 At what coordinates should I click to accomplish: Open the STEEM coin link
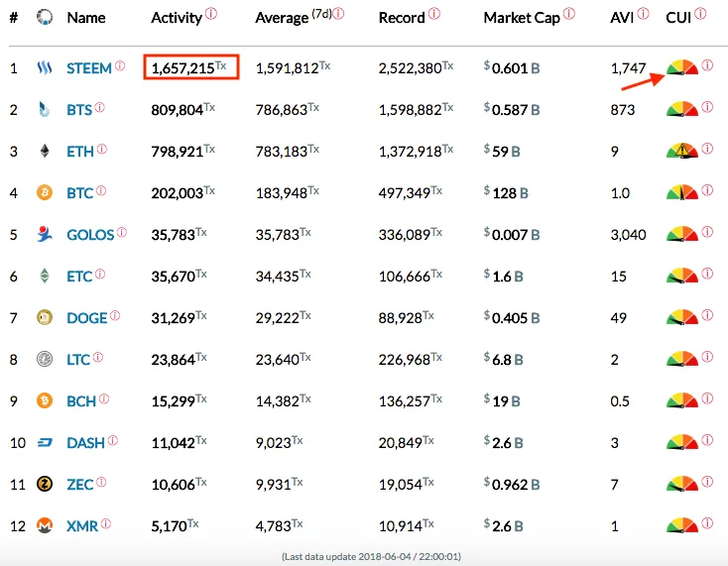click(x=88, y=68)
